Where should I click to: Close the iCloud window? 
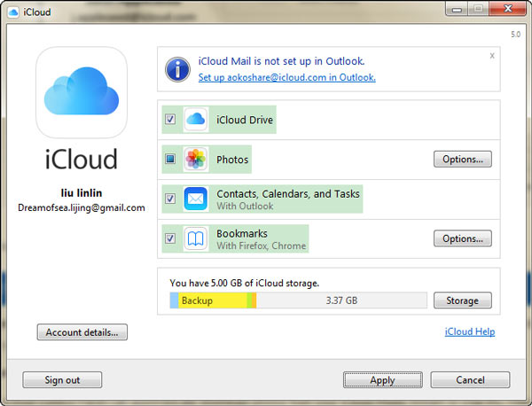(x=507, y=9)
